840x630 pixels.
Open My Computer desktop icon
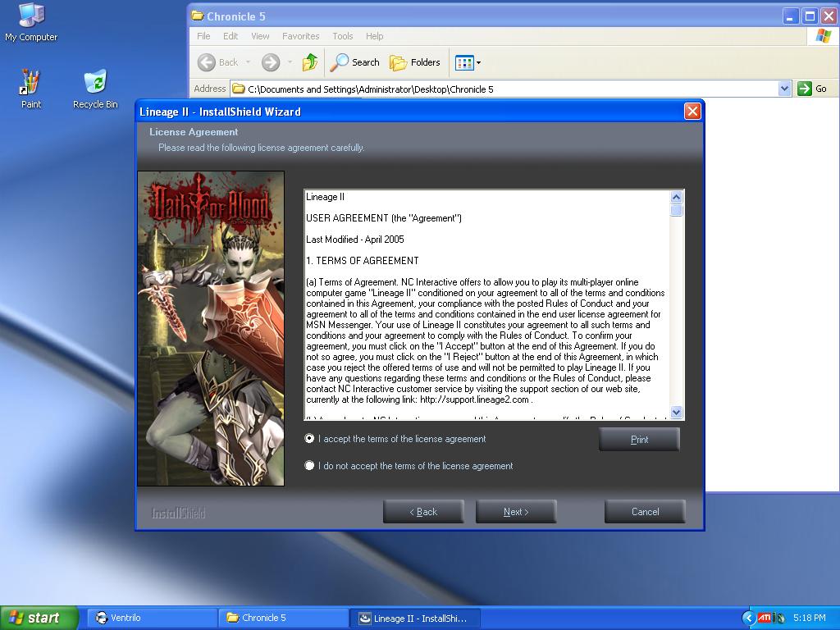pos(31,22)
